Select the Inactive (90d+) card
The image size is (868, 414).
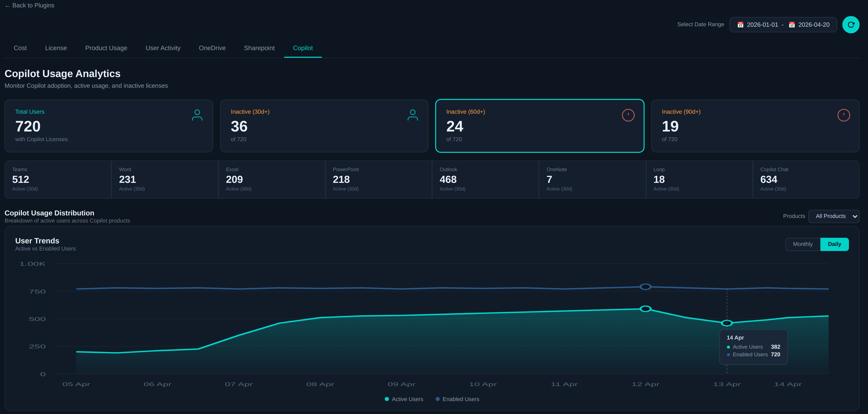(x=755, y=126)
